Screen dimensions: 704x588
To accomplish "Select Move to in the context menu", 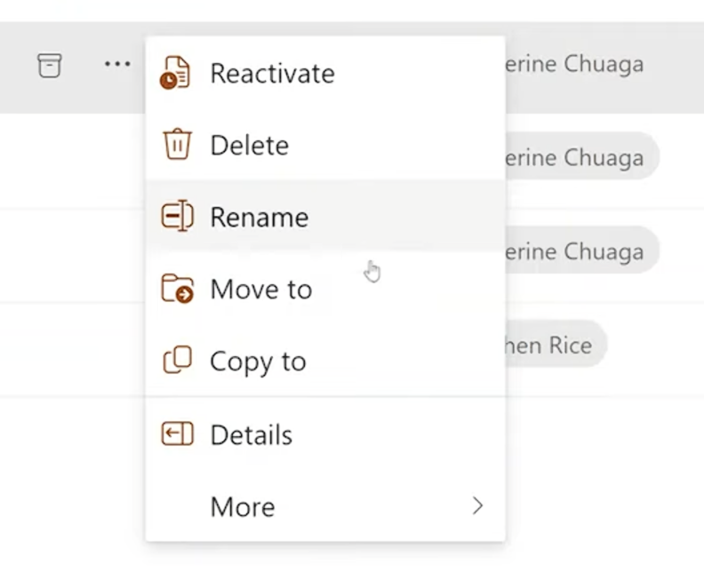I will pos(325,289).
